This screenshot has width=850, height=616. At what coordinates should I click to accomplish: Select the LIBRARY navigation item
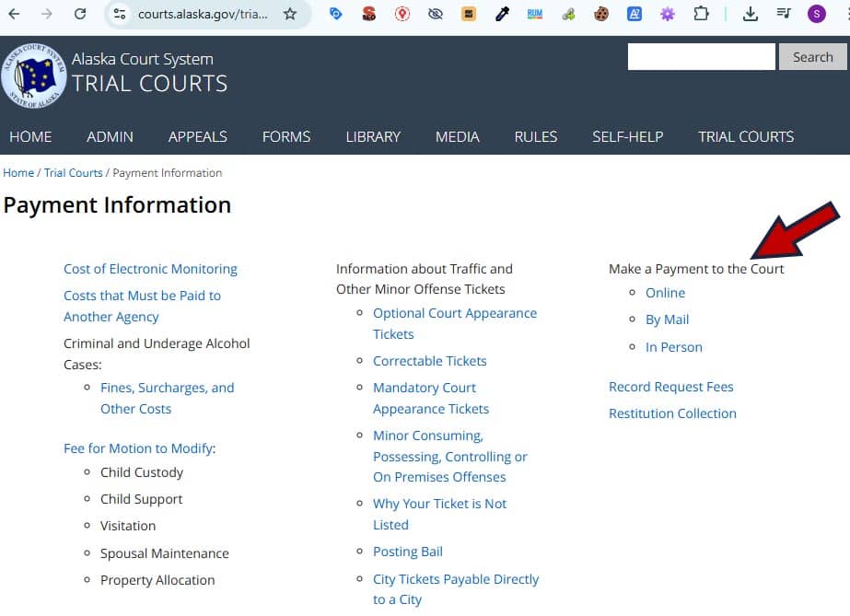(373, 136)
